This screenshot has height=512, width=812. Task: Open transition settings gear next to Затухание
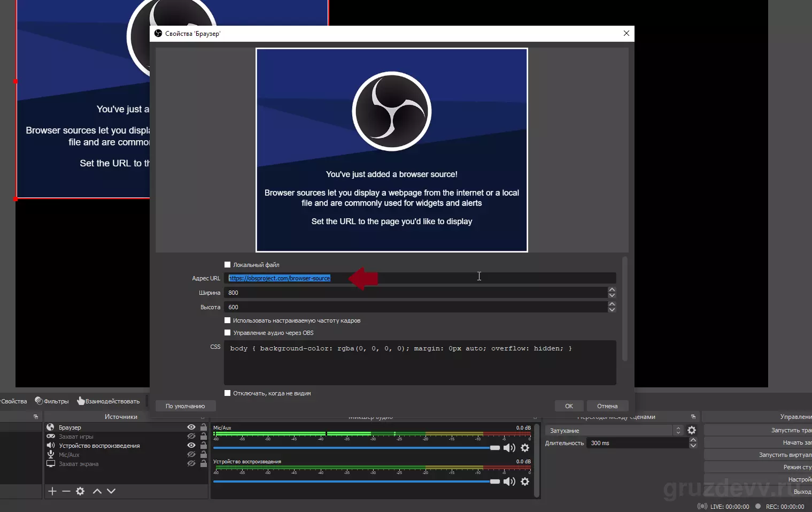(x=692, y=430)
